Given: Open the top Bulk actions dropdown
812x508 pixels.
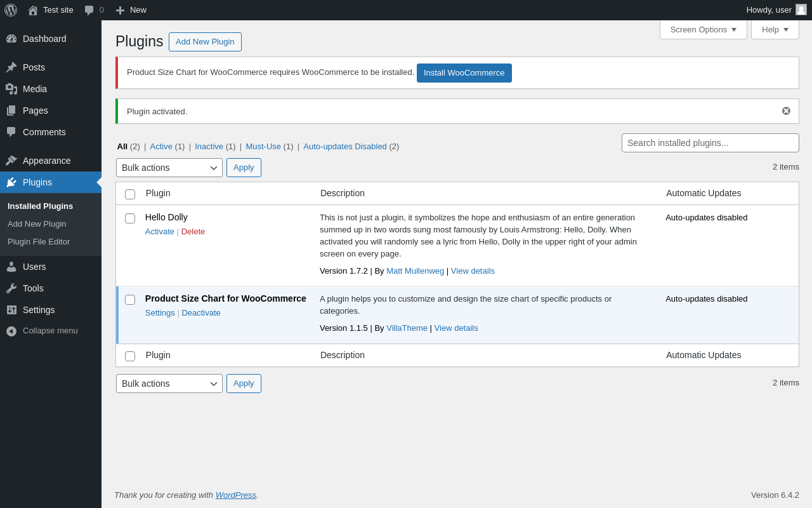Looking at the screenshot, I should (169, 168).
